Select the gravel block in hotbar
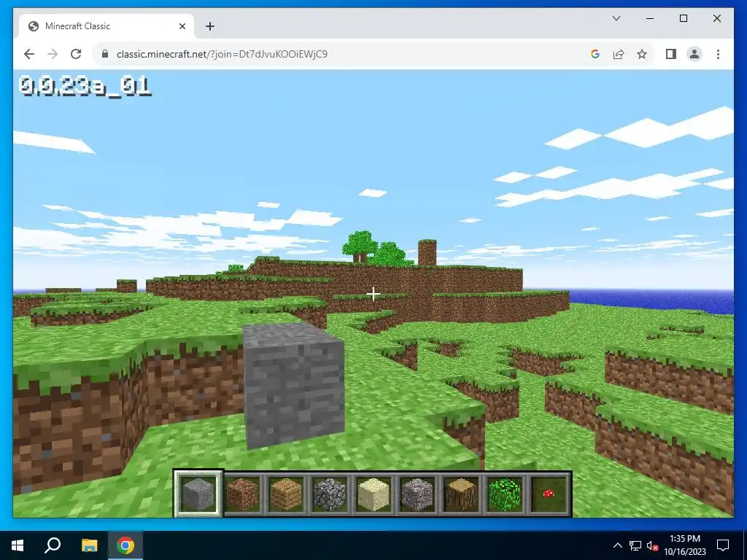Viewport: 747px width, 560px height. click(417, 494)
